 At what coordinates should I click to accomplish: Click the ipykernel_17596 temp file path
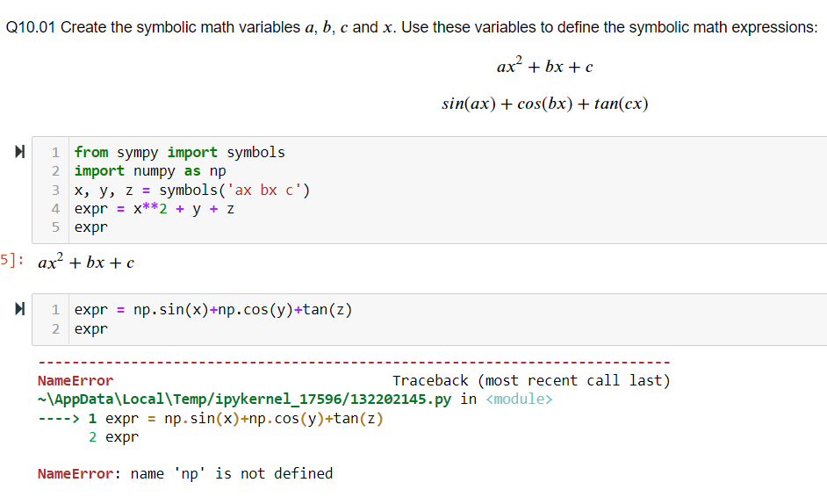(244, 400)
